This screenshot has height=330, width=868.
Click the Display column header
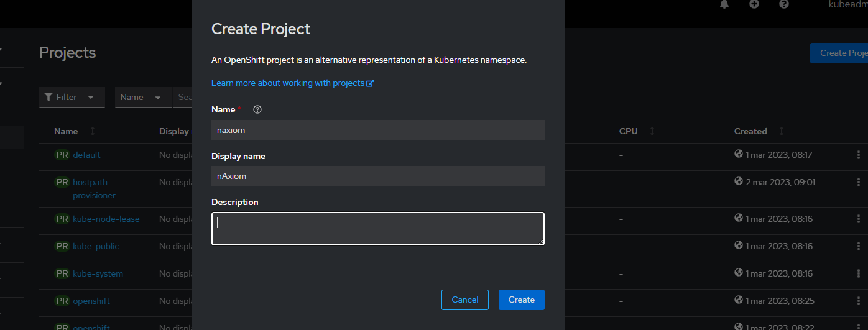(x=174, y=131)
